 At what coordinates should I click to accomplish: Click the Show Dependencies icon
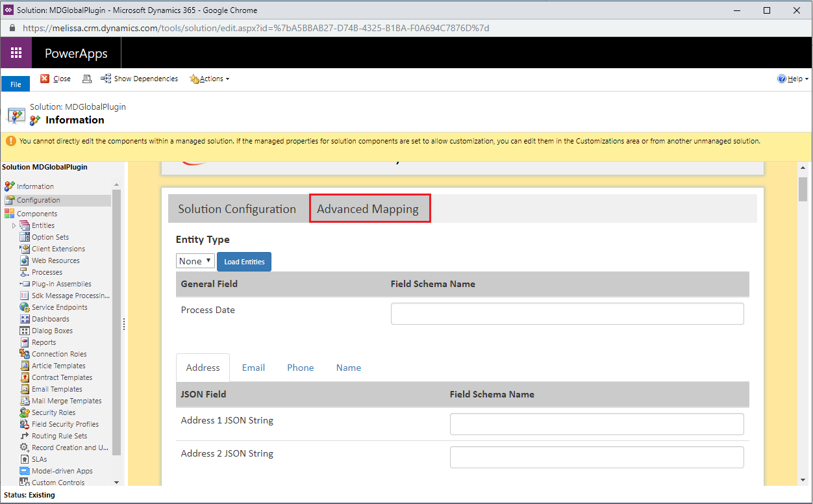tap(106, 79)
